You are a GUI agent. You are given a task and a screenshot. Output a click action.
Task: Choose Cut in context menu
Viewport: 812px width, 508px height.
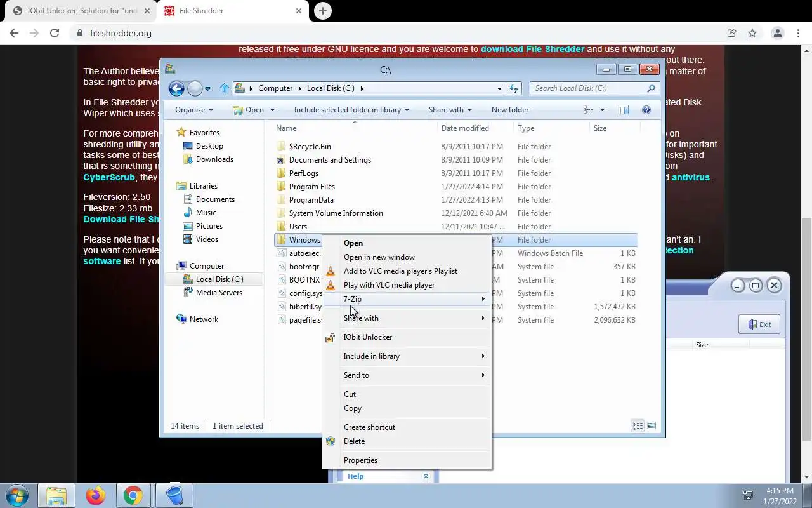click(407, 394)
